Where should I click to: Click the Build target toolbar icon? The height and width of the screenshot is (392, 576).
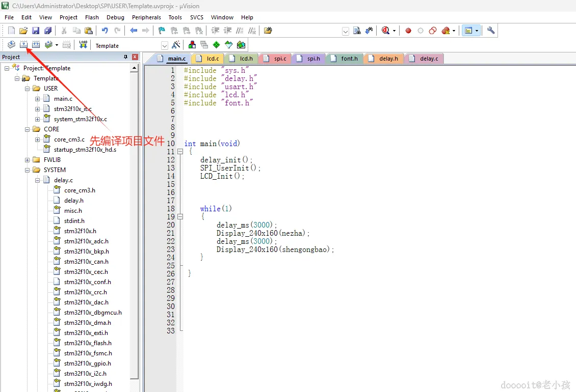point(23,45)
